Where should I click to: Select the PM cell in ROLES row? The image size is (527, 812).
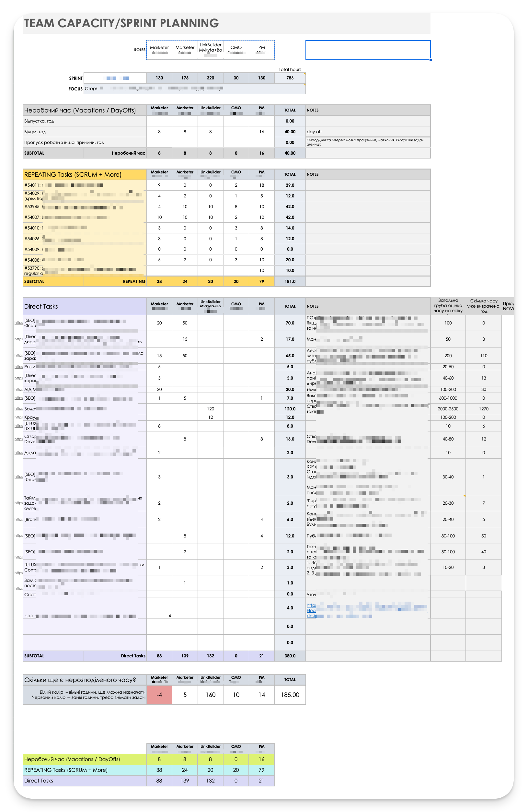coord(261,50)
